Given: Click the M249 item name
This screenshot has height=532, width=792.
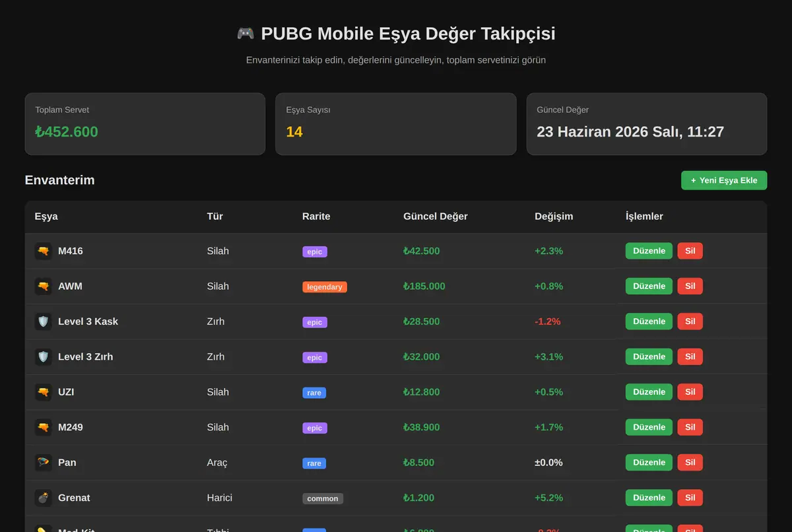Looking at the screenshot, I should point(71,427).
